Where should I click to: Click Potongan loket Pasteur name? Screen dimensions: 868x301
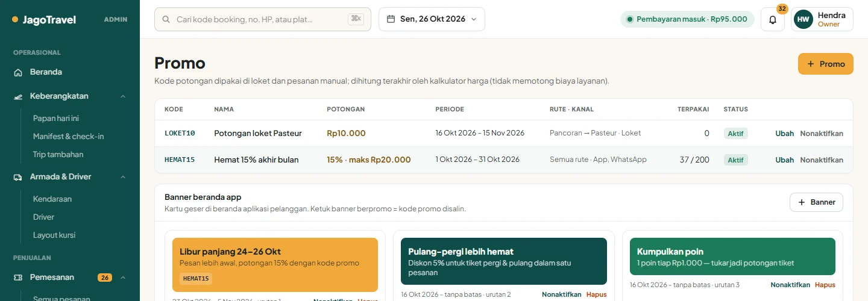258,134
